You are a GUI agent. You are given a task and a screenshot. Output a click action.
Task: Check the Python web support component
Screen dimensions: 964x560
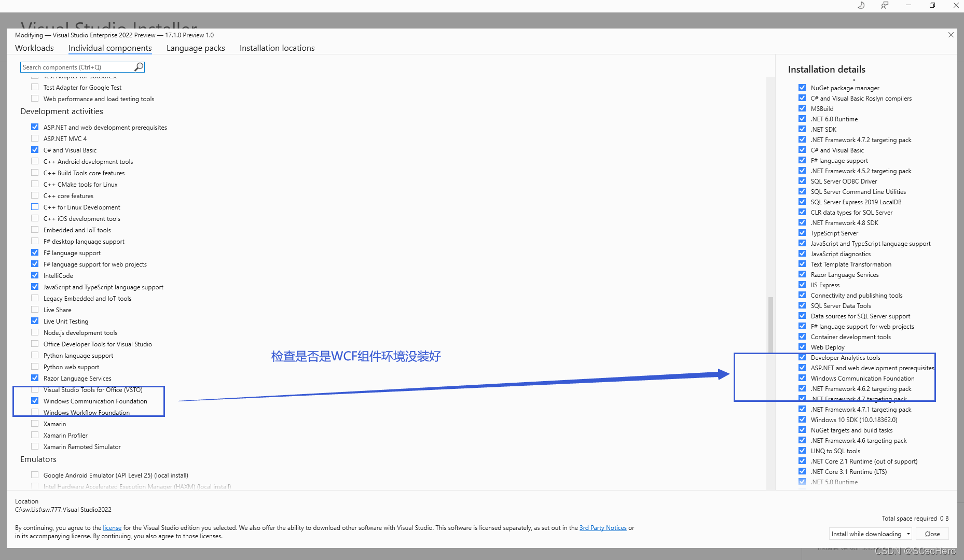35,367
